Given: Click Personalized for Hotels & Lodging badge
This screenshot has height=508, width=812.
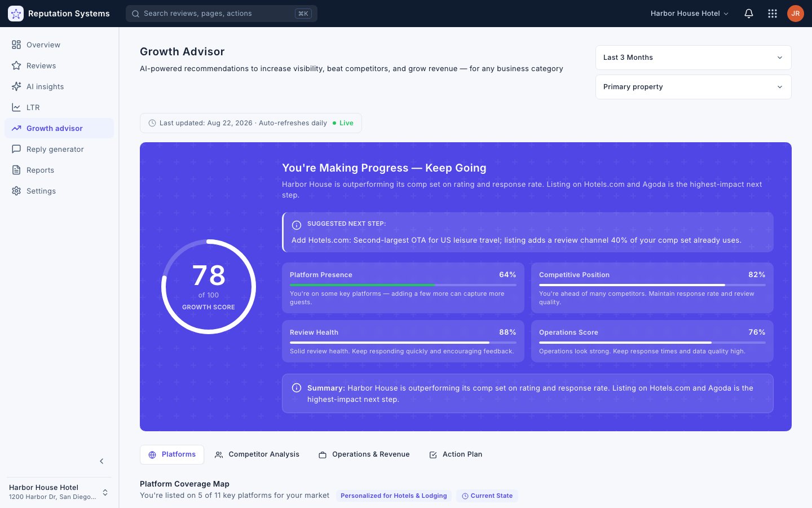Looking at the screenshot, I should 394,496.
